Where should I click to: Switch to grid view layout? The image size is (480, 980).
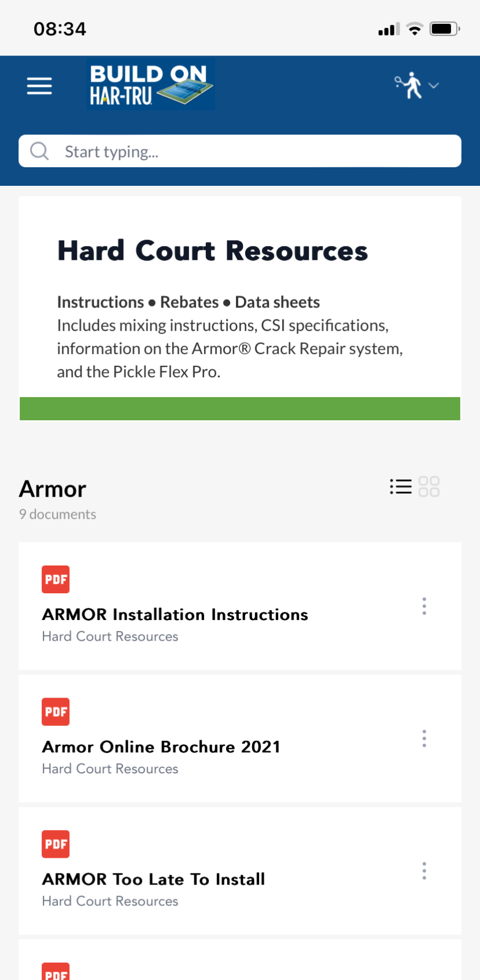point(429,487)
